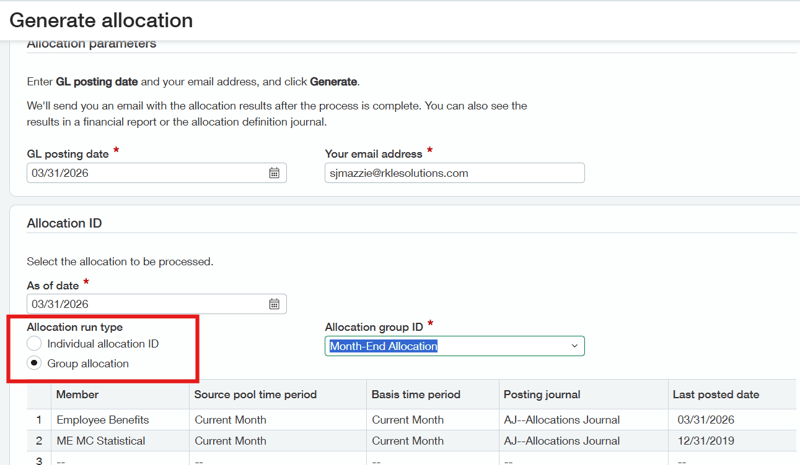Viewport: 800px width, 465px height.
Task: Expand the Allocation group ID dropdown
Action: [x=574, y=346]
